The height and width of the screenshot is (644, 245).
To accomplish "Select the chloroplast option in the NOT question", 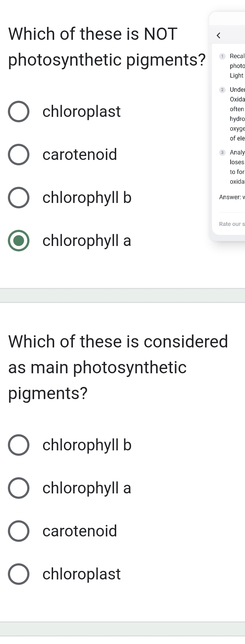I will tap(18, 112).
